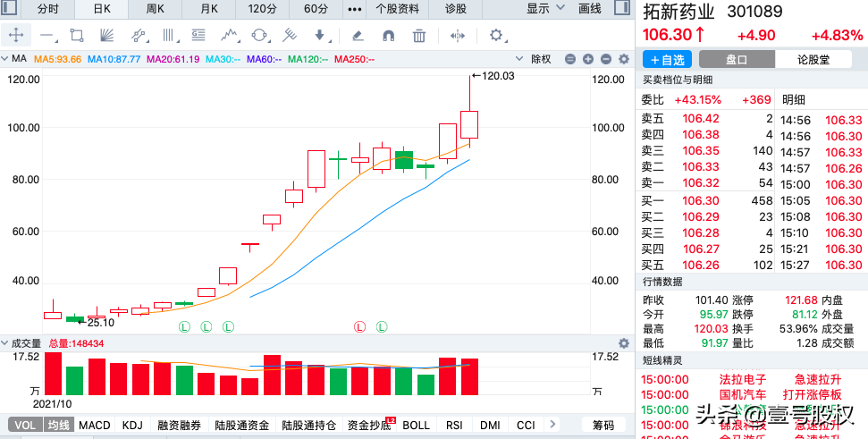
Task: Open the 陆股通持仓 indicator
Action: [x=309, y=426]
